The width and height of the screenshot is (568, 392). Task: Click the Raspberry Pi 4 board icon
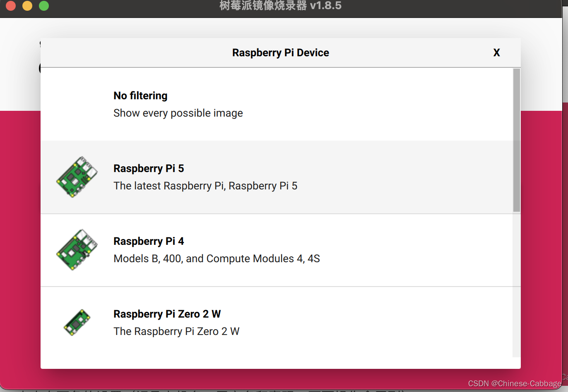coord(77,250)
